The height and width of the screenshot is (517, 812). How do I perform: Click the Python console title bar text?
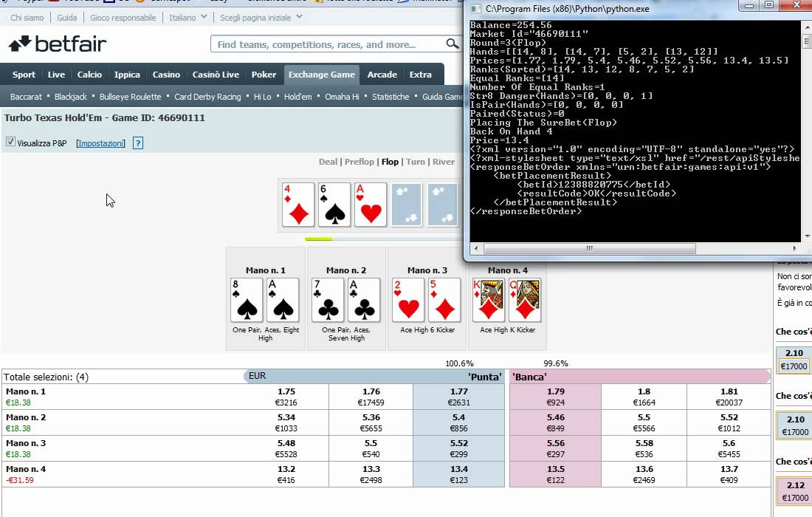567,9
